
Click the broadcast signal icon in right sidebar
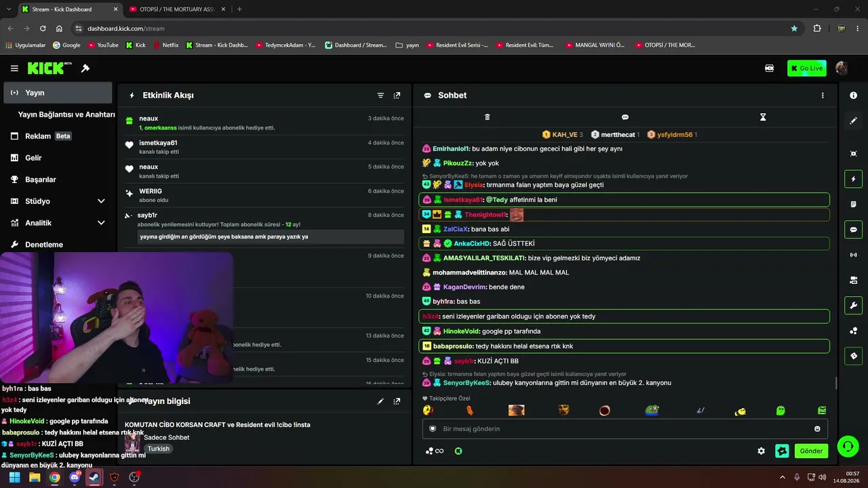pyautogui.click(x=854, y=255)
